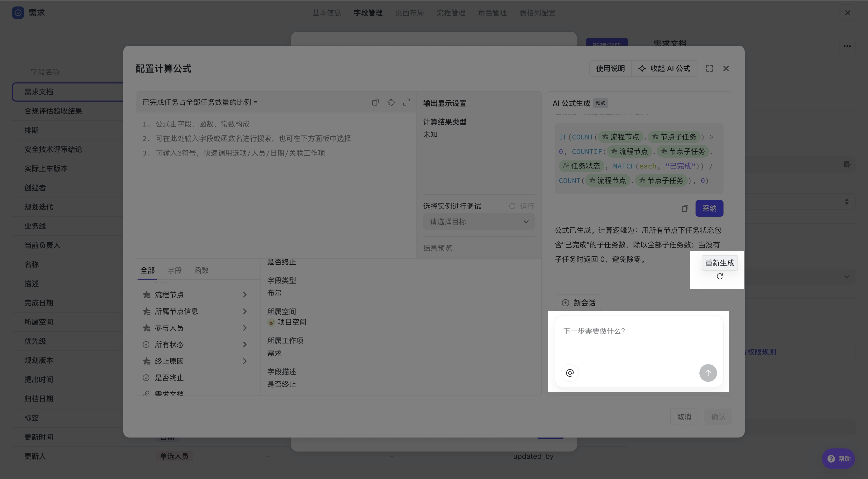Screen dimensions: 868x479
Task: Expand the 所有状态 item chevron
Action: 245,344
